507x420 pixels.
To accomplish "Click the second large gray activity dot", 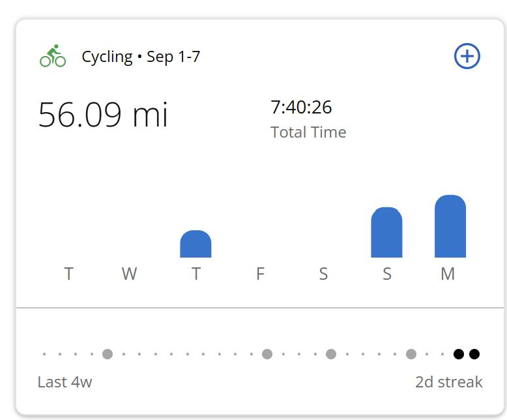I will pos(267,354).
